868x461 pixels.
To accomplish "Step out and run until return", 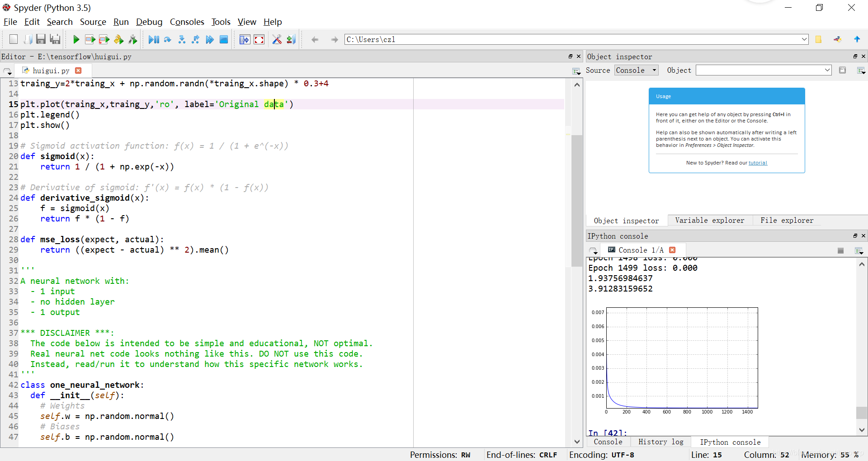I will pyautogui.click(x=196, y=40).
